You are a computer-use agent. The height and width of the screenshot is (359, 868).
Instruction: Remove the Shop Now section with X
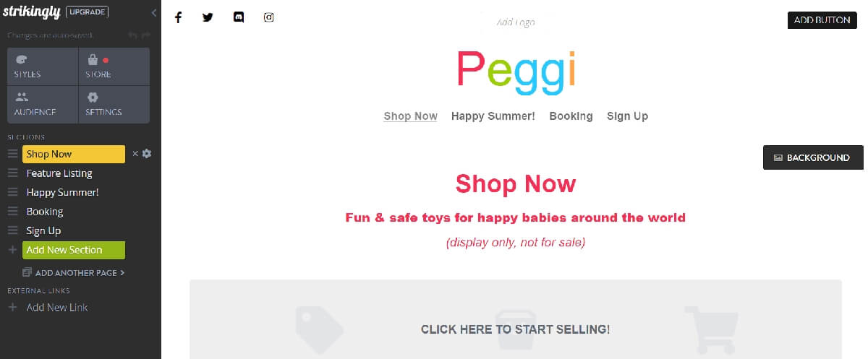tap(135, 154)
